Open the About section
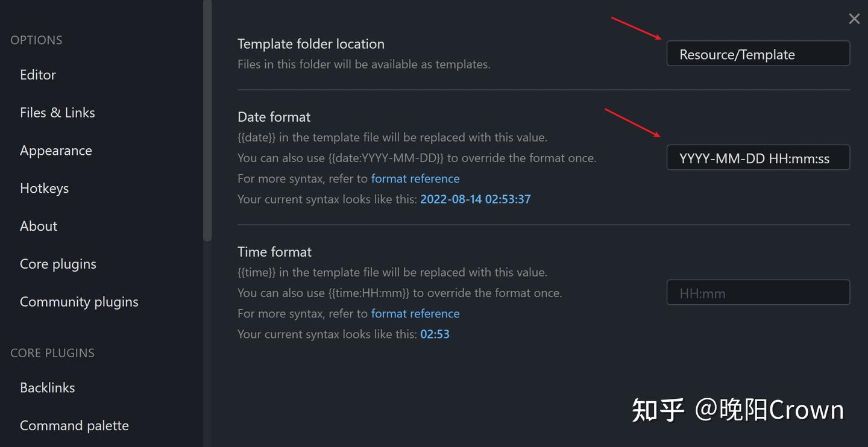The image size is (868, 447). tap(39, 227)
